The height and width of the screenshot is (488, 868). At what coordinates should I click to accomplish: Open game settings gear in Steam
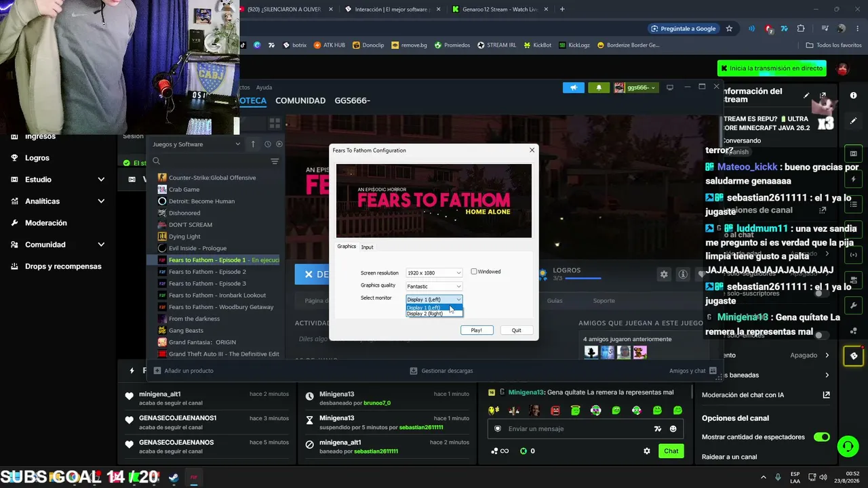[x=664, y=274]
